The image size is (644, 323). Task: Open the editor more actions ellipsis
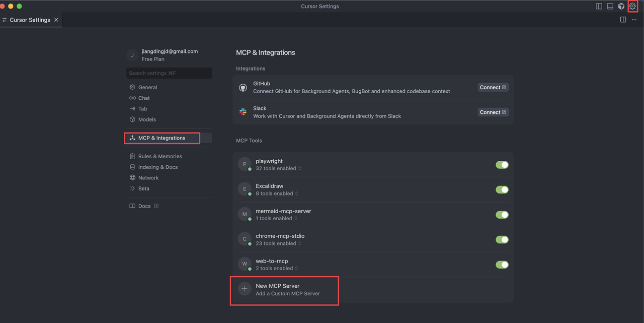pos(634,20)
